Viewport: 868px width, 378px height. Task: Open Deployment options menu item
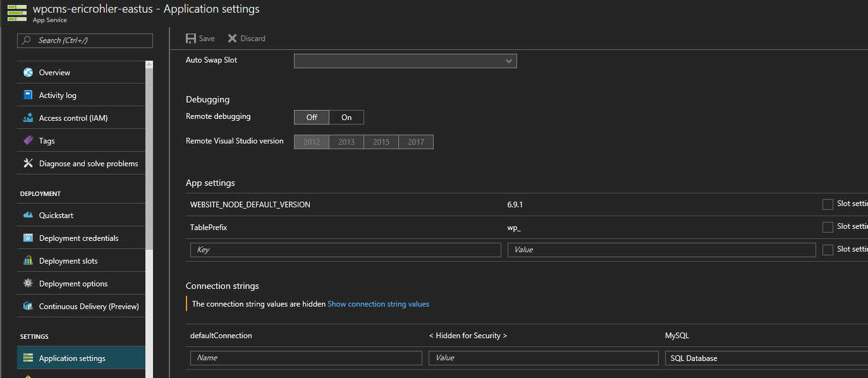(x=81, y=284)
